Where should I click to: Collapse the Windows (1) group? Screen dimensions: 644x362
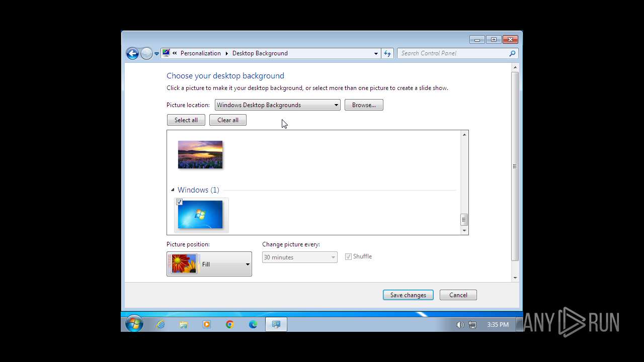(173, 190)
